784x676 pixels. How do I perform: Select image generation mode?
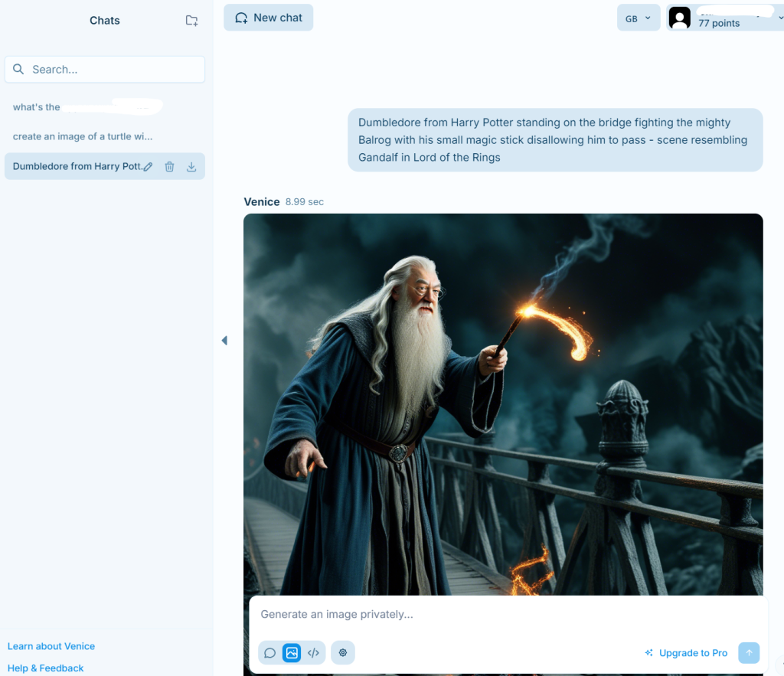coord(292,653)
